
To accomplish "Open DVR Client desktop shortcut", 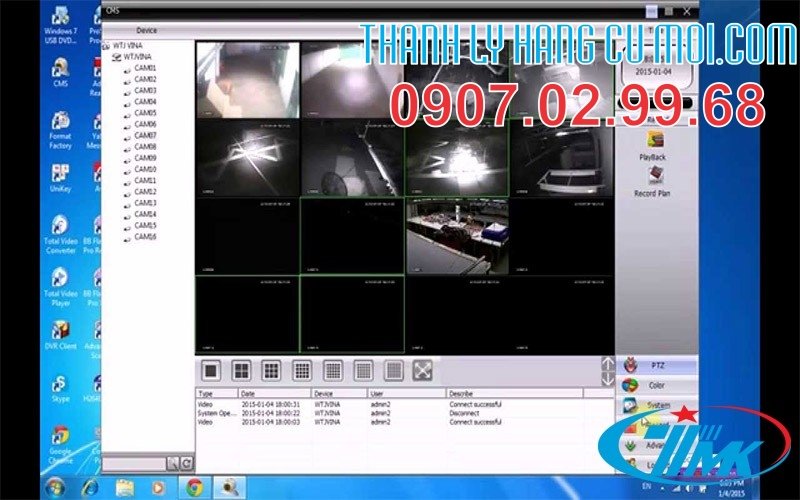I will tap(60, 335).
